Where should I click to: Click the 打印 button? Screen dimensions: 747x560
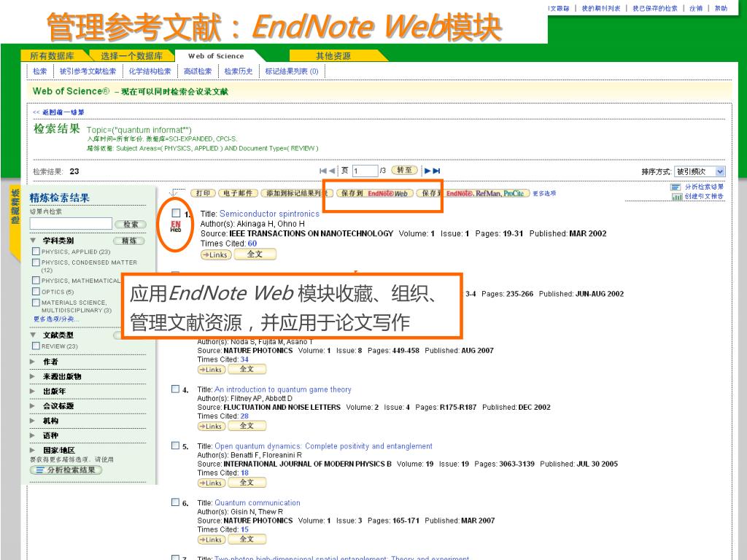(203, 193)
